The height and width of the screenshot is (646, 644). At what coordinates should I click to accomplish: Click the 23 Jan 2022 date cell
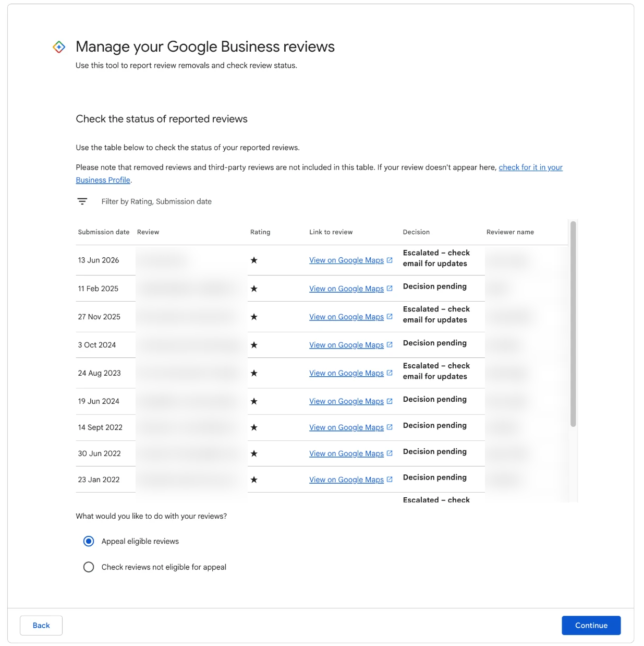[99, 480]
